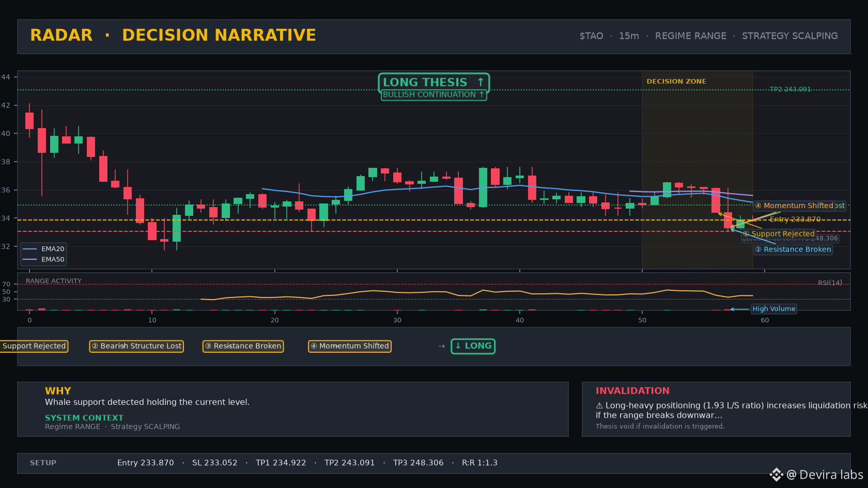Image resolution: width=868 pixels, height=488 pixels.
Task: Click the EMA50 legend line swatch
Action: pos(30,259)
